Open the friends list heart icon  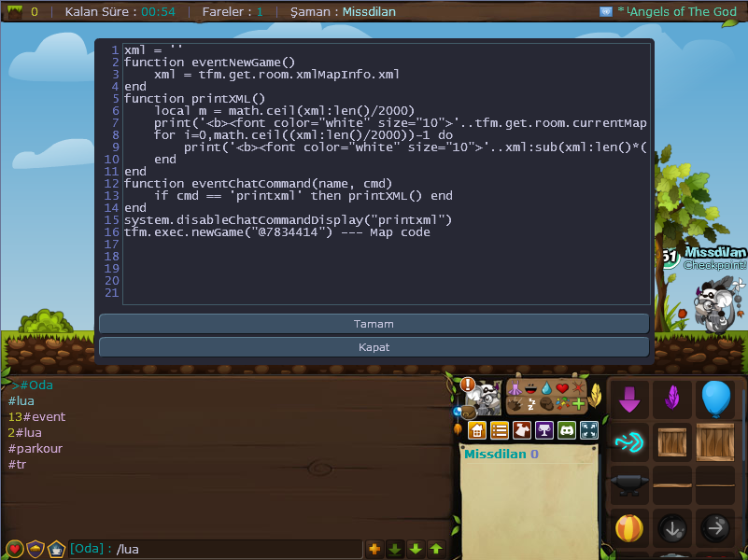click(x=15, y=549)
